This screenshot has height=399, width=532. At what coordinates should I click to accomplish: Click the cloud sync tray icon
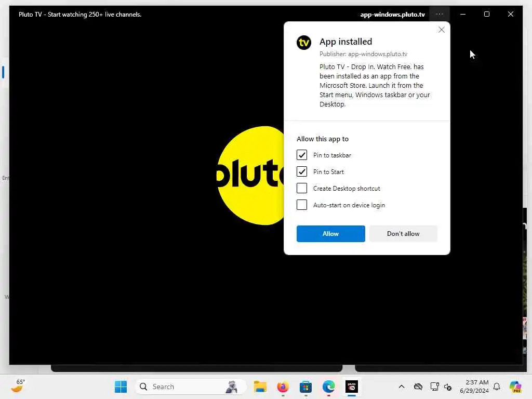(418, 387)
